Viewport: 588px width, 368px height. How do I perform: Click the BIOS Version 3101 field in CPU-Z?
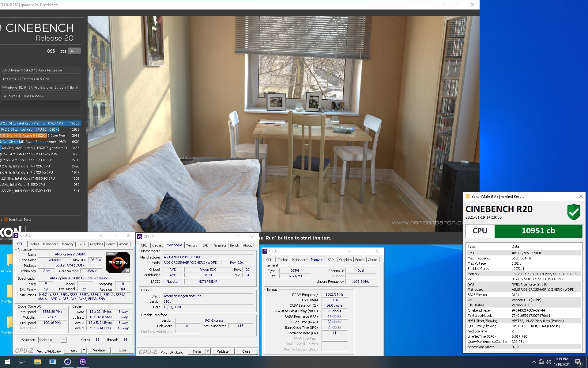(x=208, y=301)
